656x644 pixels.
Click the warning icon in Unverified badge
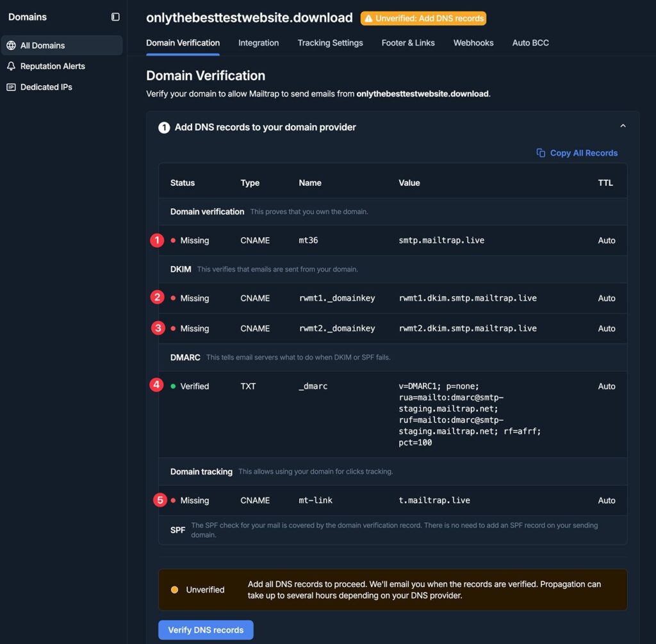[368, 19]
